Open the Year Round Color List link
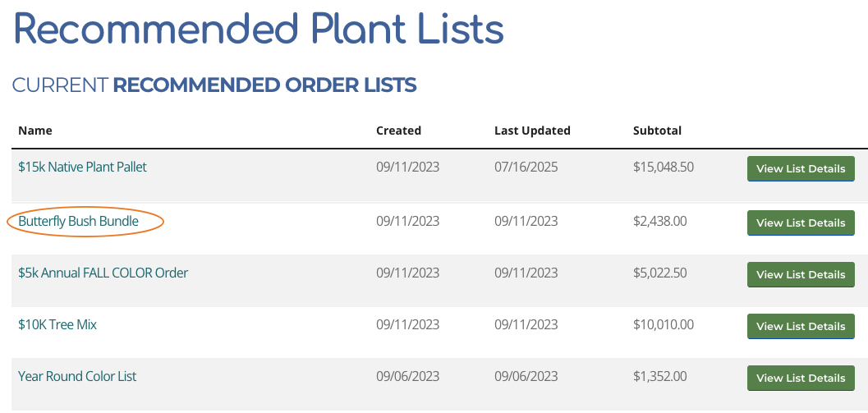Image resolution: width=868 pixels, height=413 pixels. [x=77, y=376]
